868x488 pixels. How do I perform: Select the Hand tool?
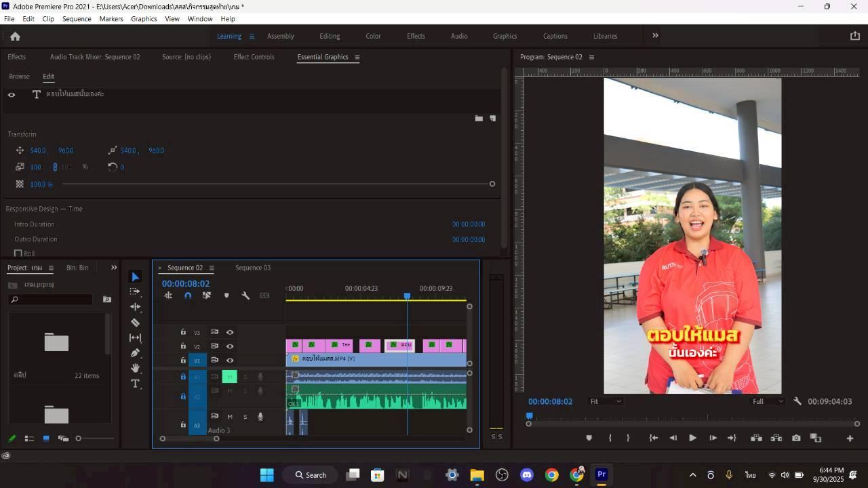point(135,368)
